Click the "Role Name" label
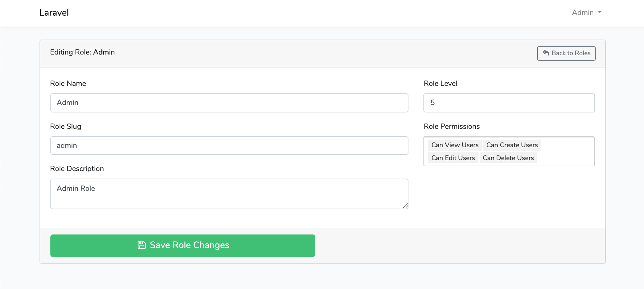Viewport: 644px width, 289px height. tap(68, 83)
